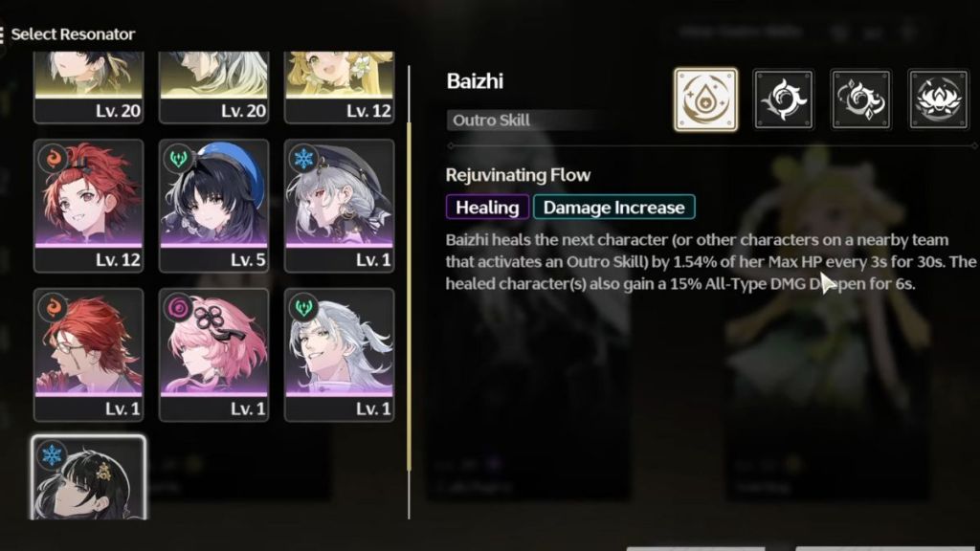Open the second swirl skill icon
Viewport: 980px width, 551px height.
tap(784, 99)
